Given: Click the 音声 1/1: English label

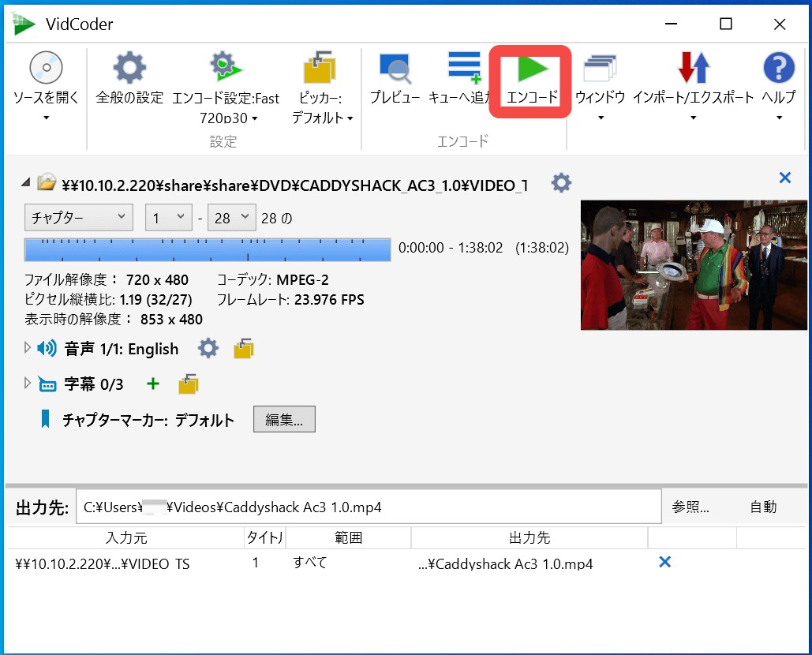Looking at the screenshot, I should (x=122, y=349).
